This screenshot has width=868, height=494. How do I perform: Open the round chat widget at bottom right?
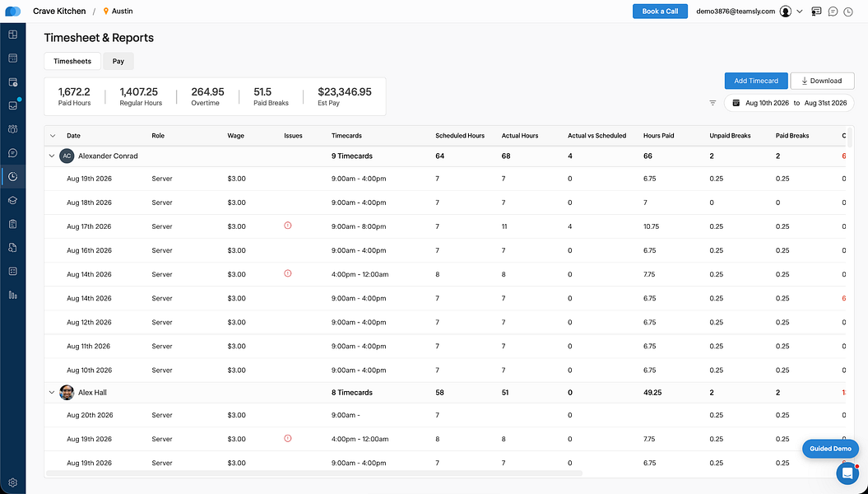pos(847,473)
